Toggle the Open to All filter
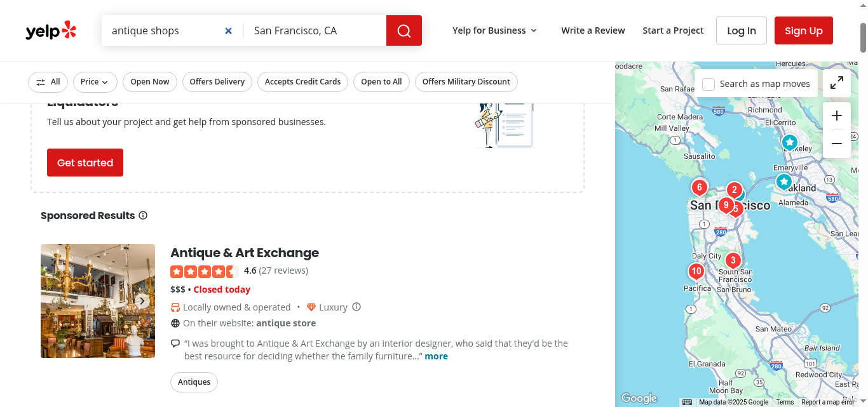 pyautogui.click(x=381, y=82)
